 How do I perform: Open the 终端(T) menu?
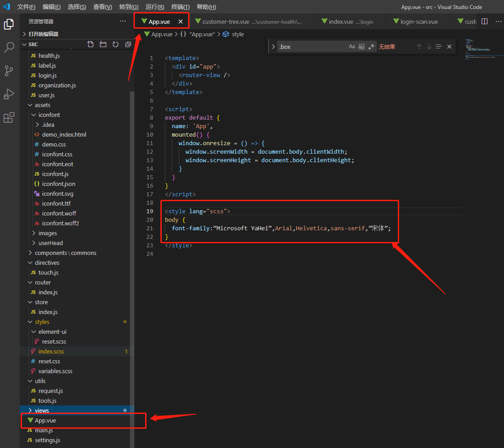(181, 7)
